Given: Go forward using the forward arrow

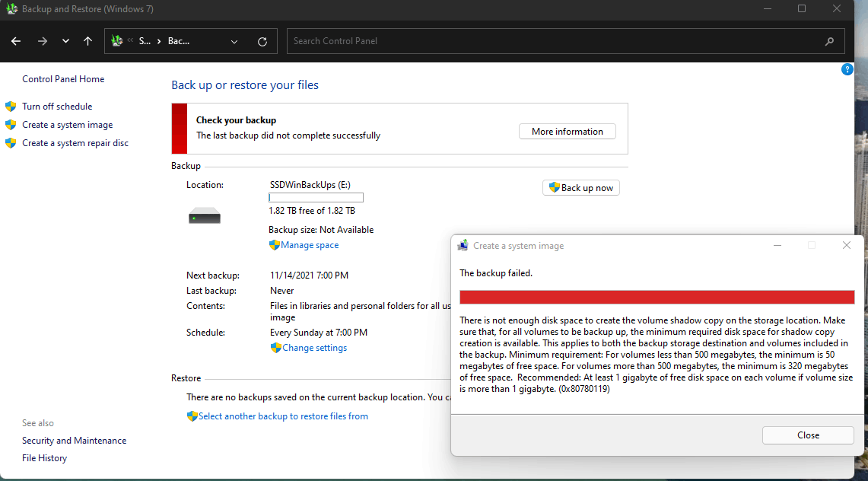Looking at the screenshot, I should [x=42, y=41].
